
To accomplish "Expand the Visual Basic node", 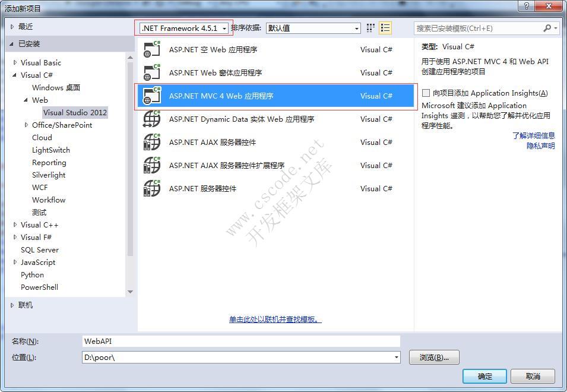I will [x=15, y=62].
